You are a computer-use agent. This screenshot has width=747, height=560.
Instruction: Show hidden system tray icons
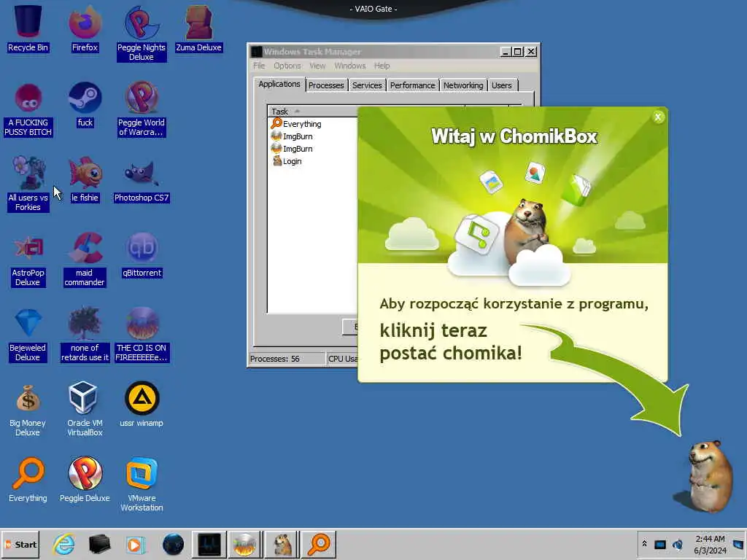644,544
